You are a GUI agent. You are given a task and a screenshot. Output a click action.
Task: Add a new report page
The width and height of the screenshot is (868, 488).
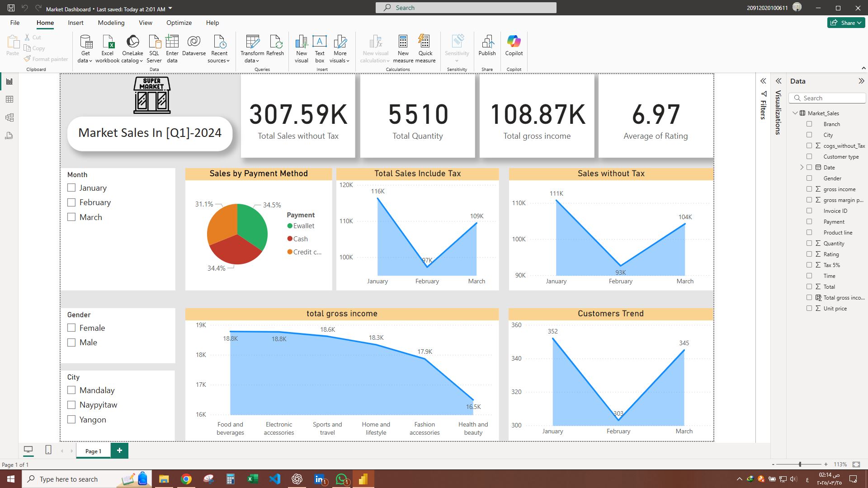click(119, 450)
